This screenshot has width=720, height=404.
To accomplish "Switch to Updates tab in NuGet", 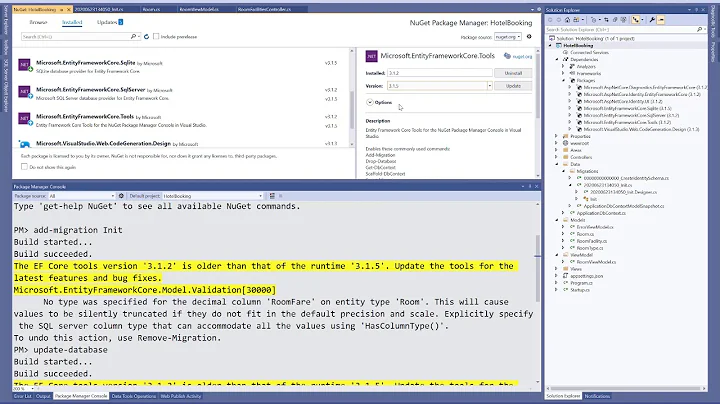I will click(x=110, y=22).
